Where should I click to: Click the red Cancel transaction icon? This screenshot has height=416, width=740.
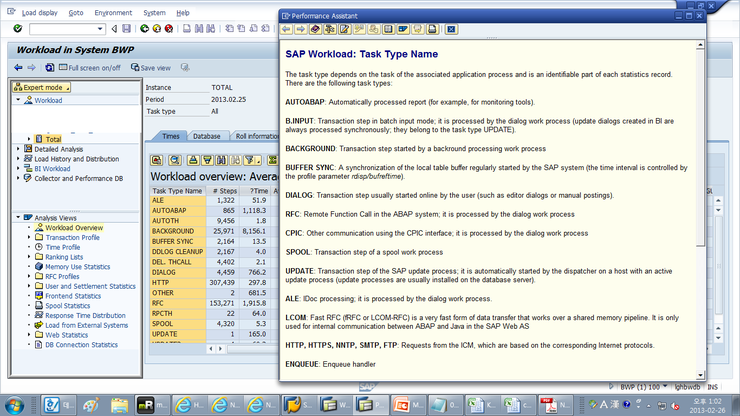(x=169, y=29)
